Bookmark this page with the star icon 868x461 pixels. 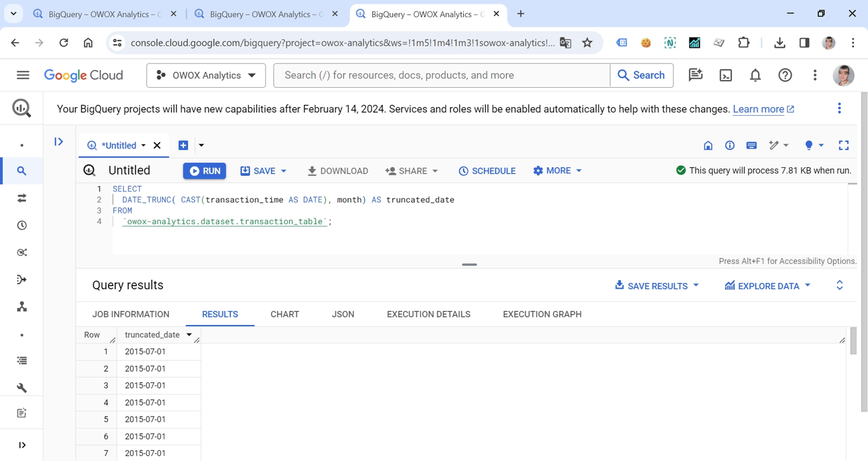tap(587, 43)
